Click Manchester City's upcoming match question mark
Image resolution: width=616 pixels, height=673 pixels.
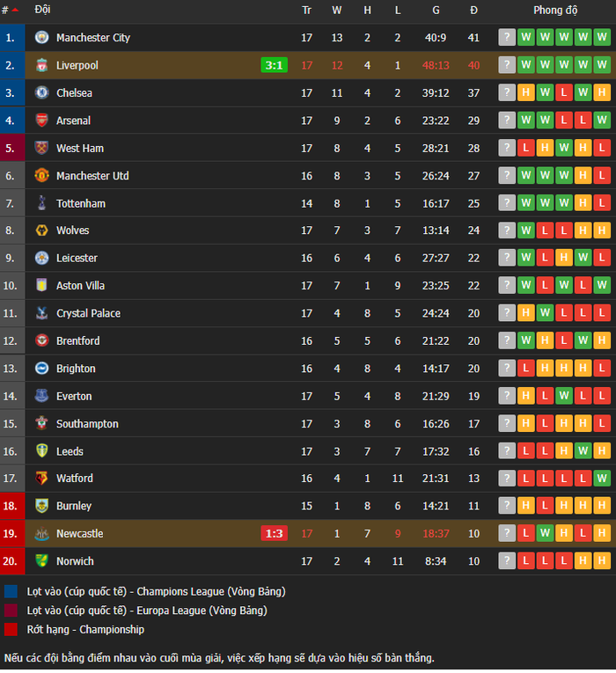coord(507,37)
